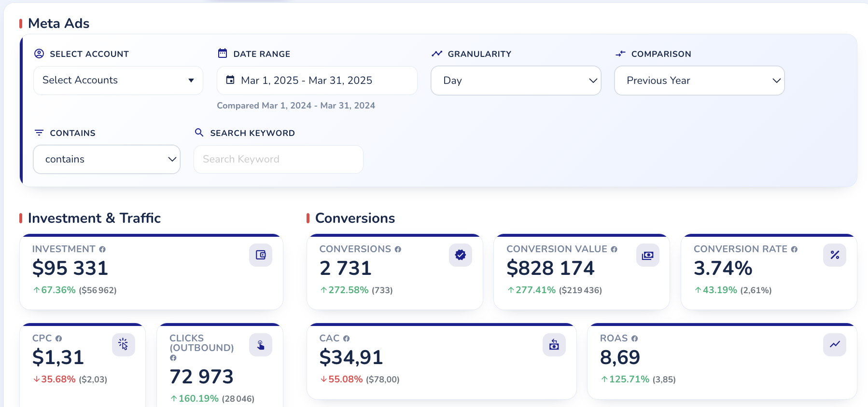Click calendar icon inside date range field
The height and width of the screenshot is (407, 868).
(230, 80)
